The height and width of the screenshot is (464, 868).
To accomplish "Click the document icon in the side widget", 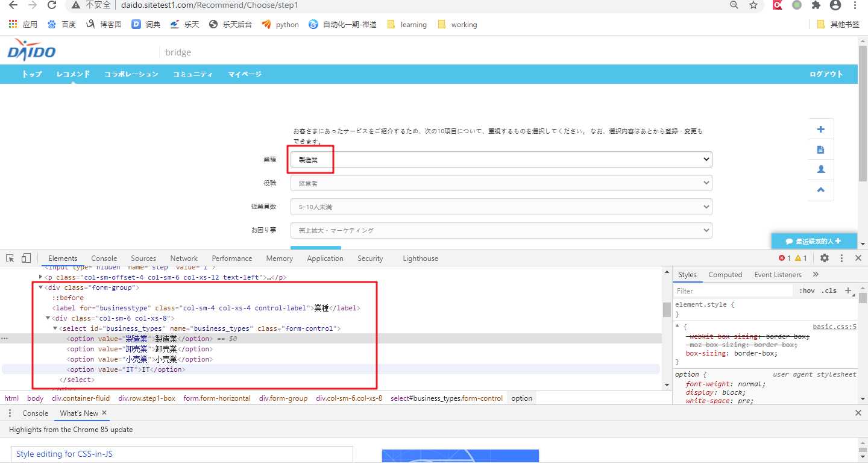I will (x=820, y=149).
